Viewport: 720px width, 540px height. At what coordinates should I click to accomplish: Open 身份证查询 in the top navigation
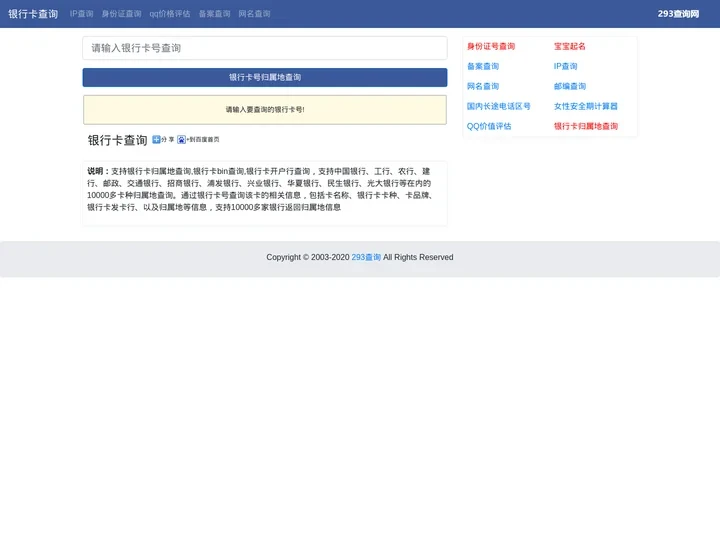click(121, 14)
